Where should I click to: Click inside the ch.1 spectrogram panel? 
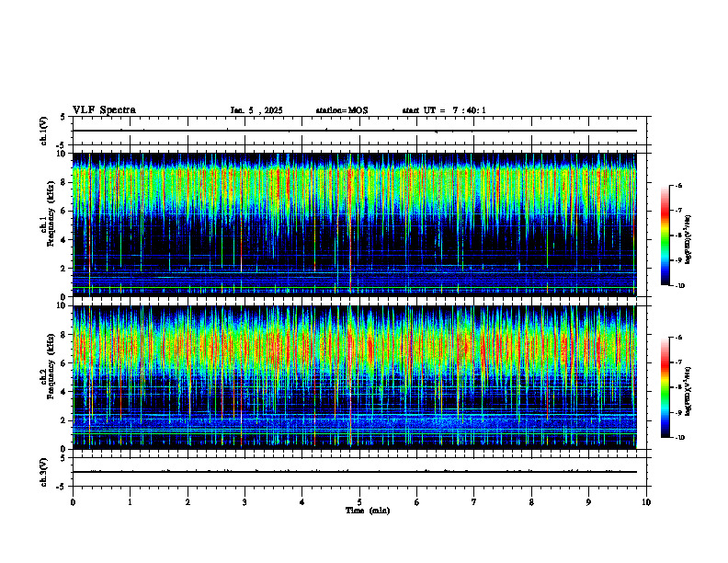(x=354, y=224)
